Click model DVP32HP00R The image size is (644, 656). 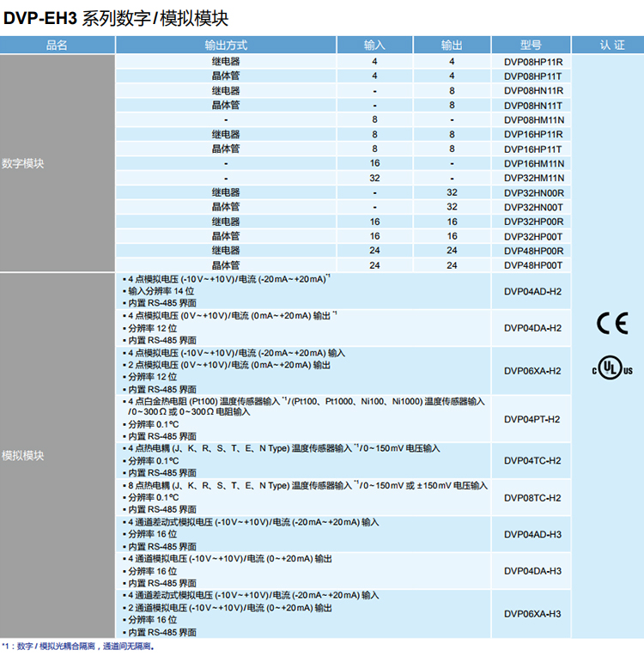pos(533,222)
